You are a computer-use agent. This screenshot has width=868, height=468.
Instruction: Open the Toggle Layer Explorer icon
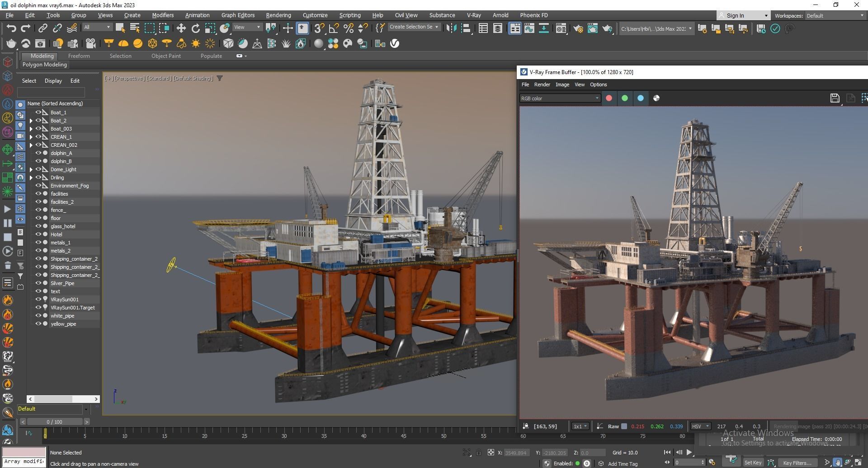pos(497,28)
